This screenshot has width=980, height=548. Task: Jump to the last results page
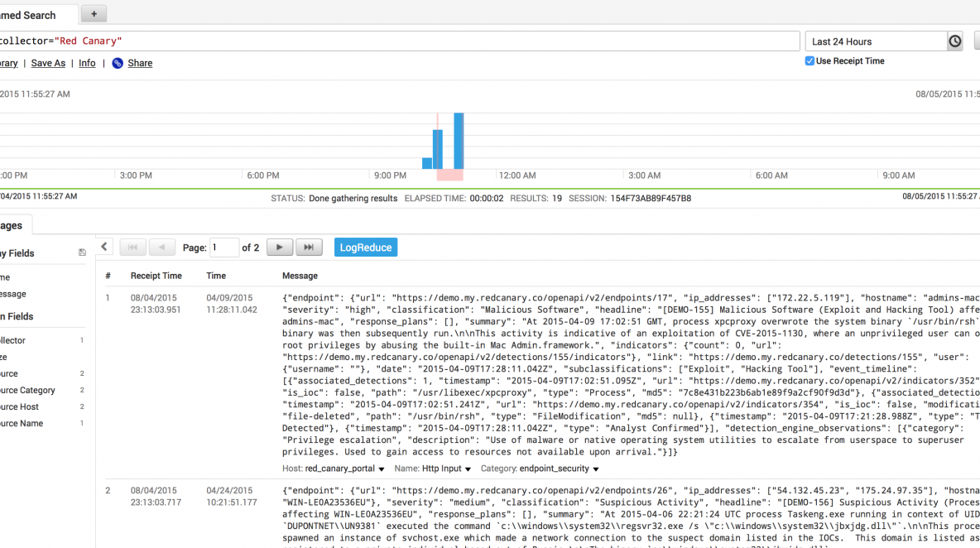[x=309, y=248]
